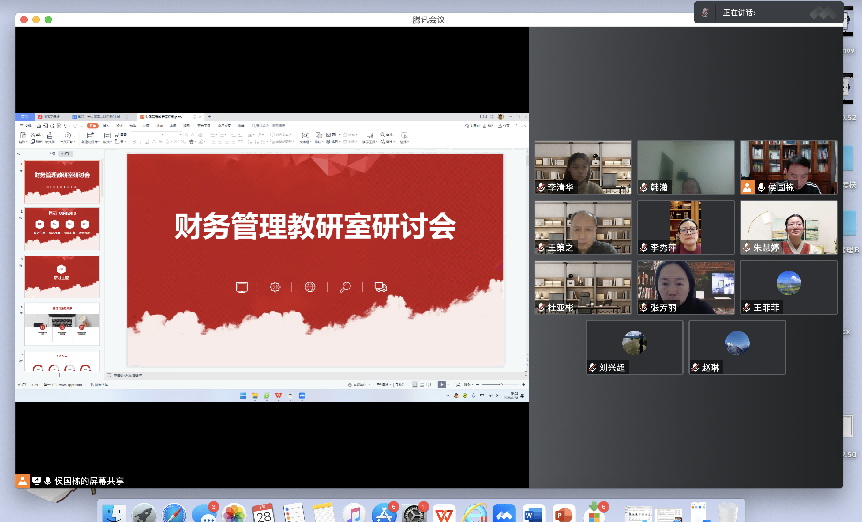Launch Microsoft Word from the Dock

pyautogui.click(x=533, y=513)
